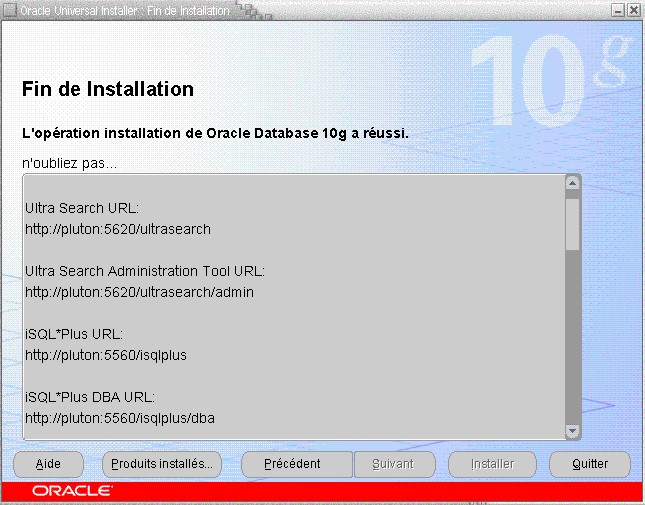Minimize the Oracle Universal Installer window

tap(618, 10)
